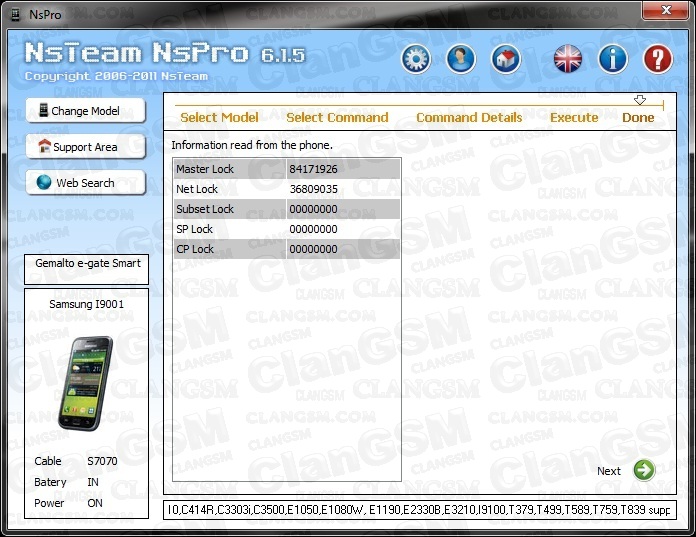
Task: Click the Information read from the phone text
Action: coord(252,145)
